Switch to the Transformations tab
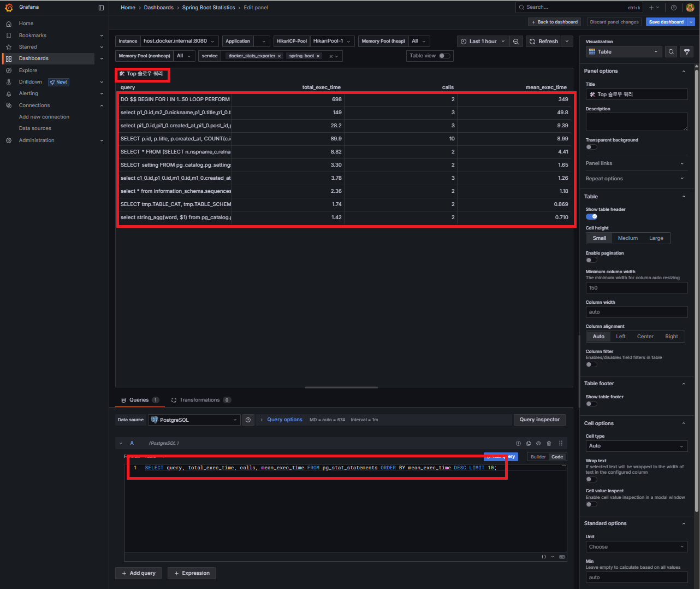 [x=201, y=400]
